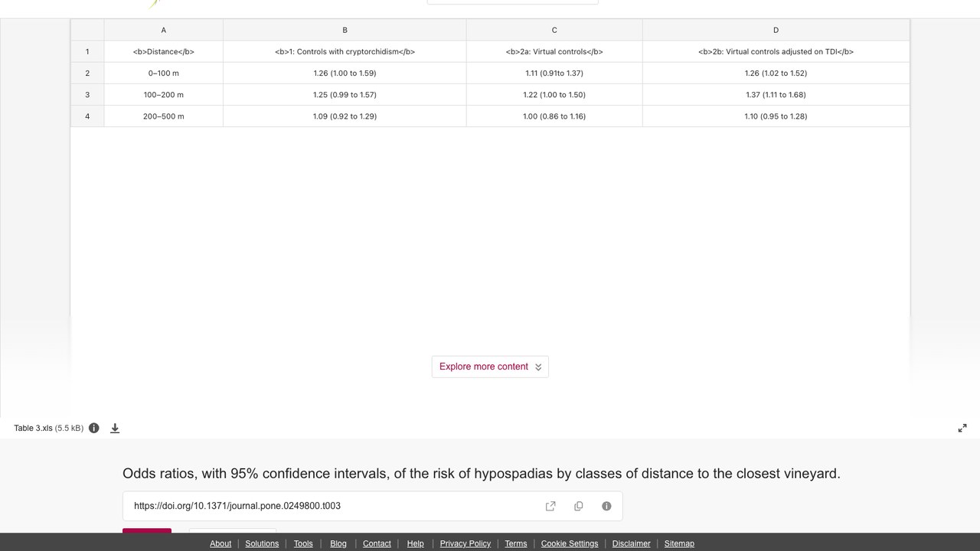Viewport: 980px width, 551px height.
Task: Show DOI information icon
Action: 606,506
